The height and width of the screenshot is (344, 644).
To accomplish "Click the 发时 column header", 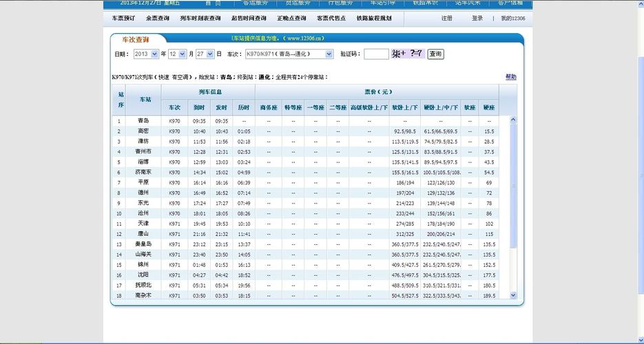I will click(x=221, y=108).
